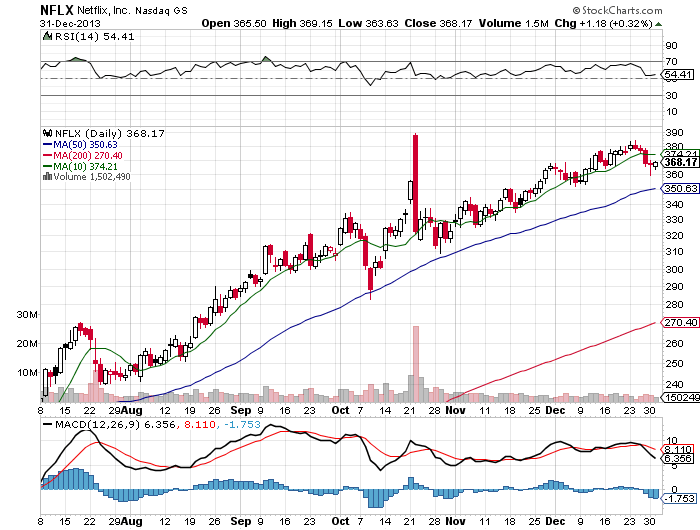Click the green RSI mountain icon
This screenshot has height=530, width=700.
47,36
